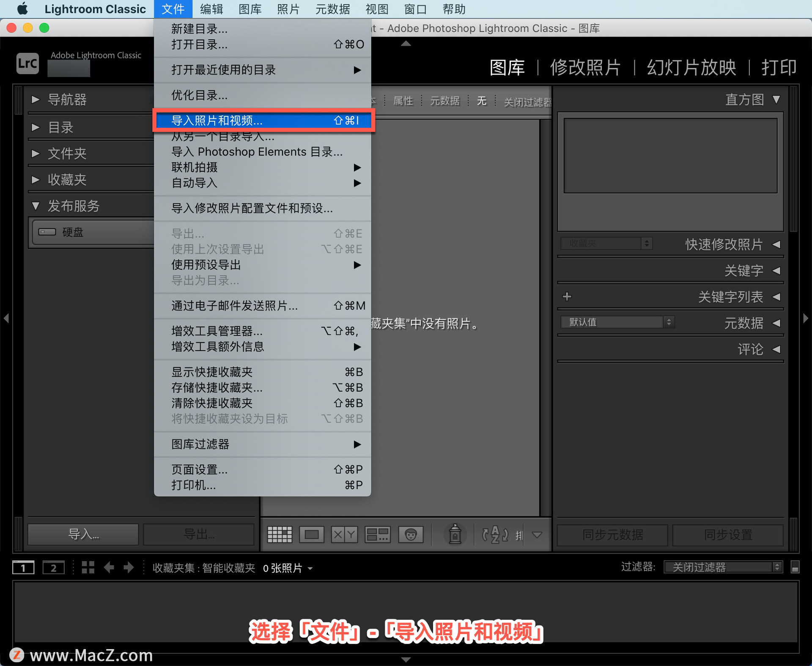Switch to Loupe view icon
This screenshot has width=812, height=666.
click(312, 534)
